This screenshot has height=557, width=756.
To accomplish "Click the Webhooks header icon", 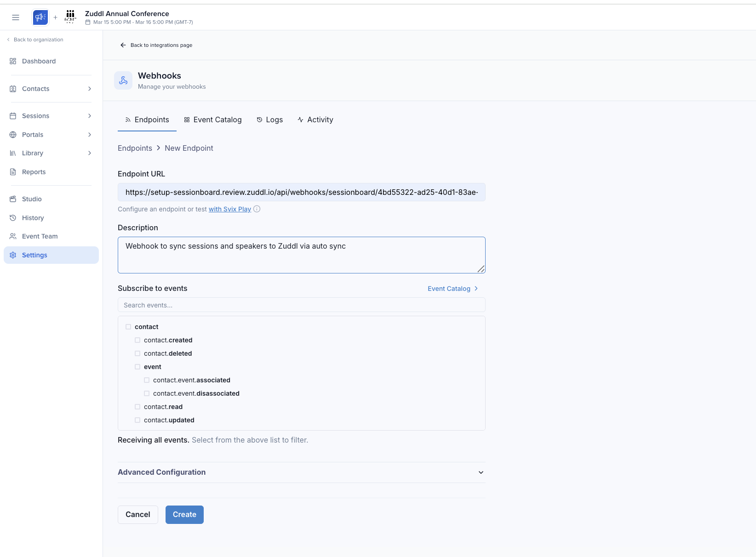I will click(x=123, y=80).
